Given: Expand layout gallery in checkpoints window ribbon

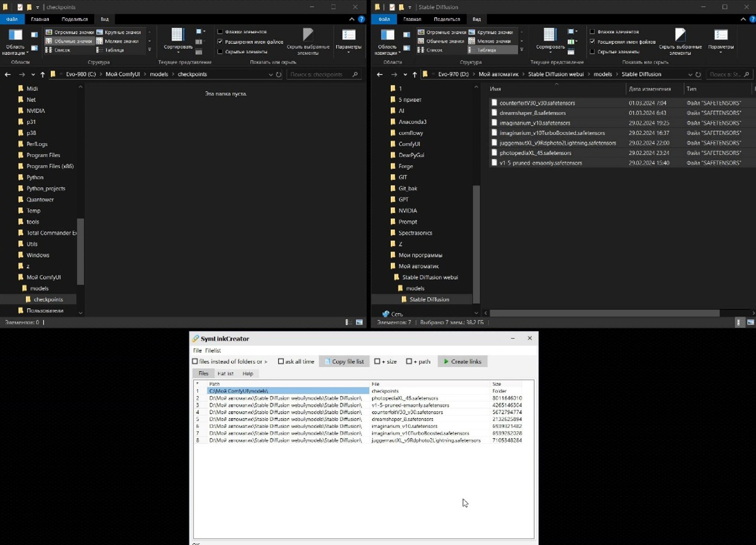Looking at the screenshot, I should click(x=149, y=50).
